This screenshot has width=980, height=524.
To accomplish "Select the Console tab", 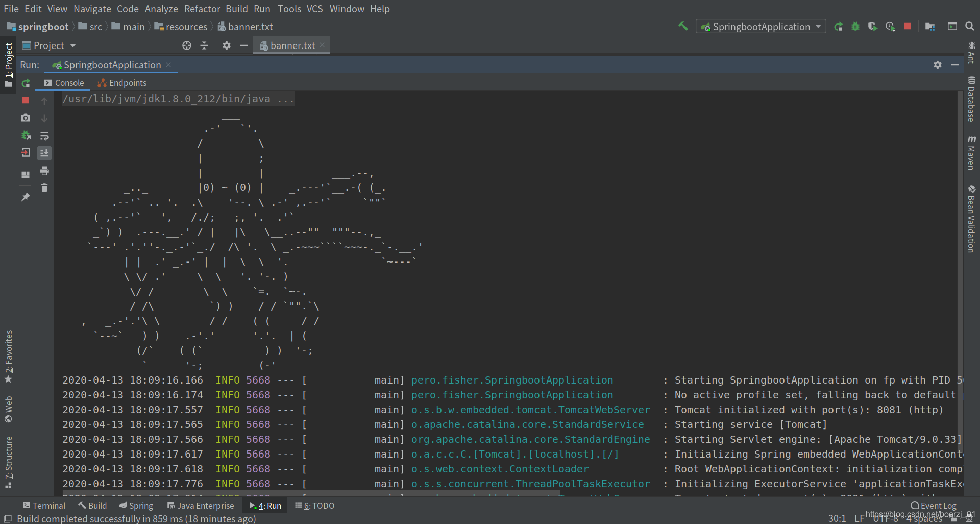I will point(64,83).
